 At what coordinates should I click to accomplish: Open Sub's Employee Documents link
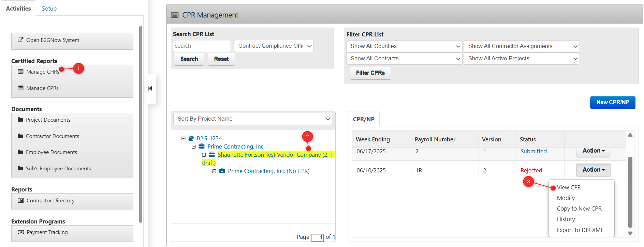(58, 168)
